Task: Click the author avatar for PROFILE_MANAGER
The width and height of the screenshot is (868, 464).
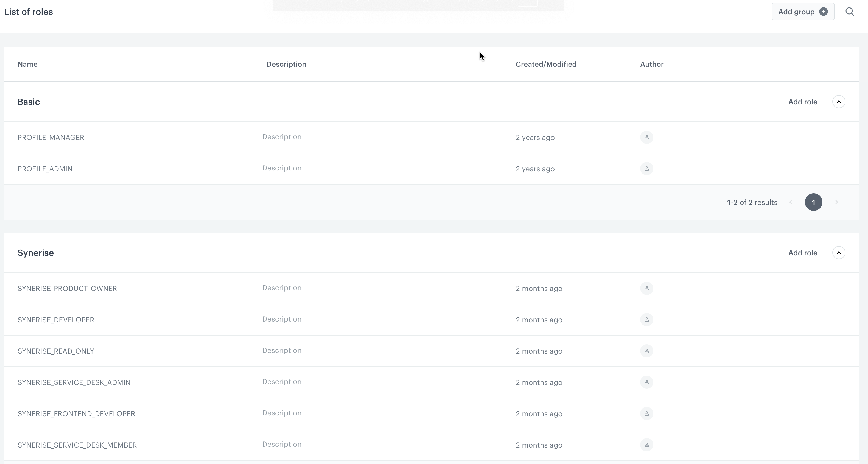Action: pyautogui.click(x=646, y=137)
